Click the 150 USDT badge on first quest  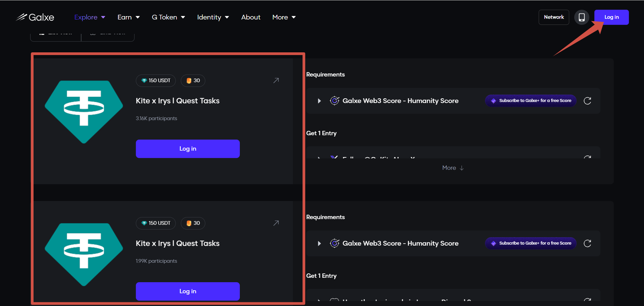[x=156, y=81]
